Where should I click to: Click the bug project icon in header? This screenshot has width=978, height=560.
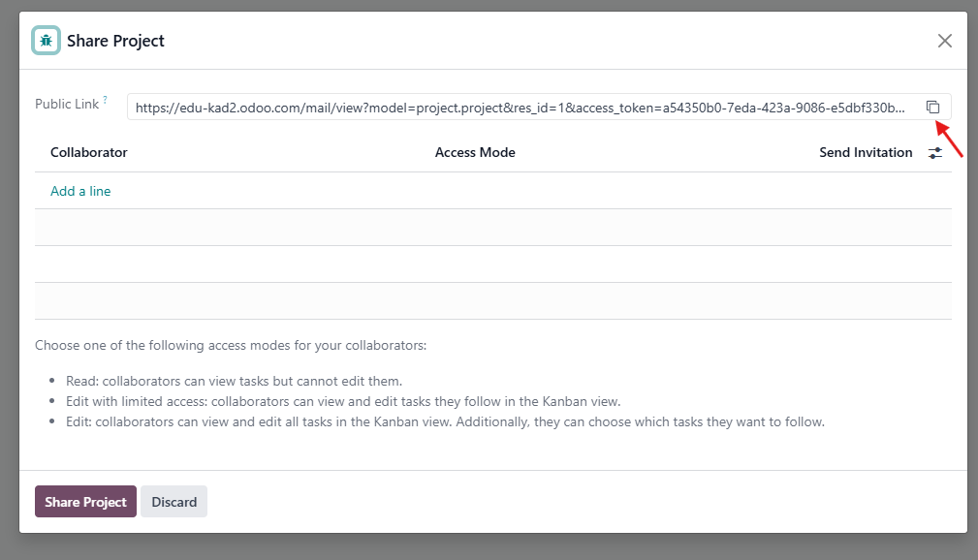(46, 41)
